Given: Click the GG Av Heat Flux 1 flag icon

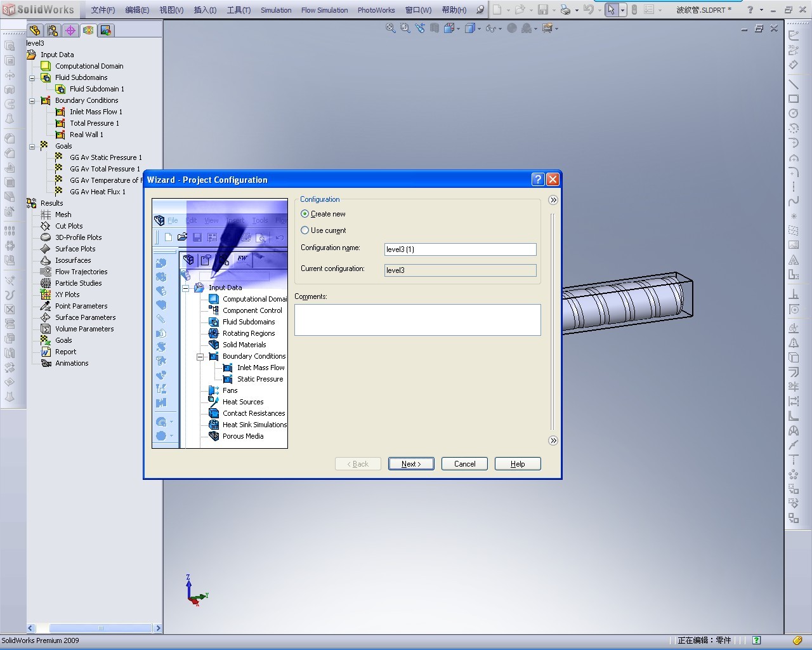Looking at the screenshot, I should pyautogui.click(x=59, y=191).
